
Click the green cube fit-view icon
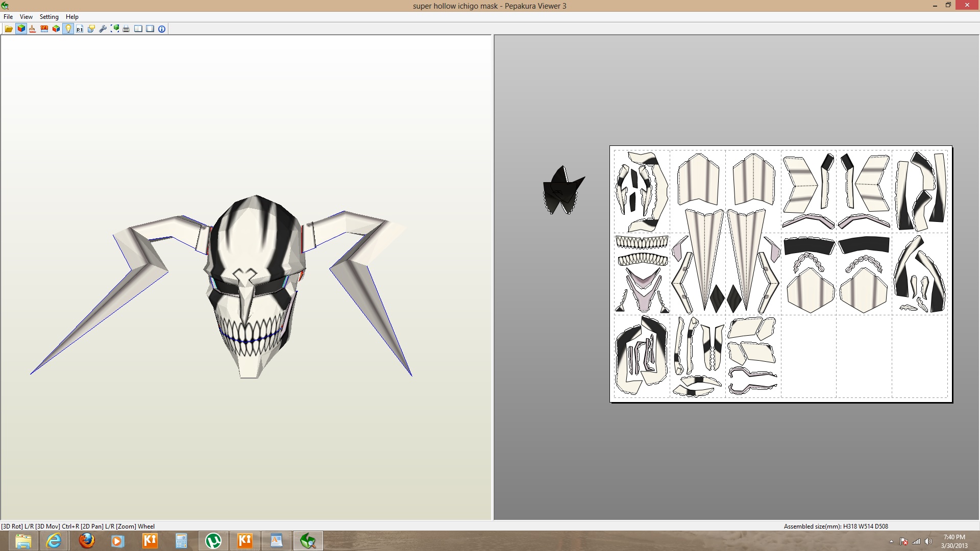click(115, 29)
